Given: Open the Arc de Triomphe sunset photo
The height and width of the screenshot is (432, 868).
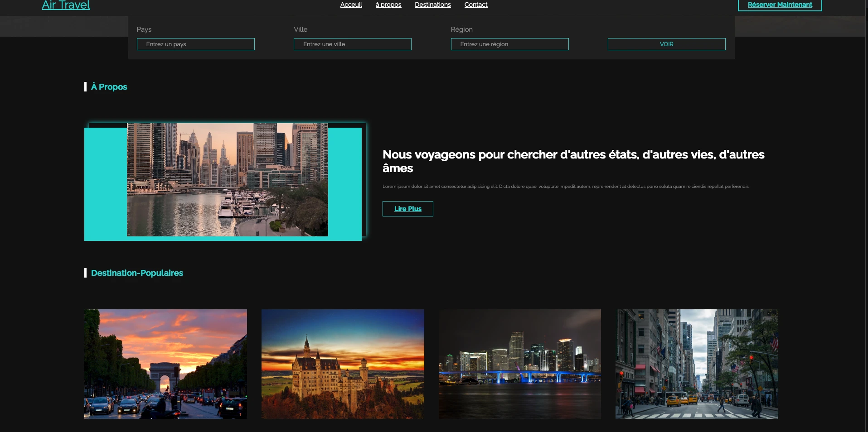Looking at the screenshot, I should pyautogui.click(x=165, y=364).
